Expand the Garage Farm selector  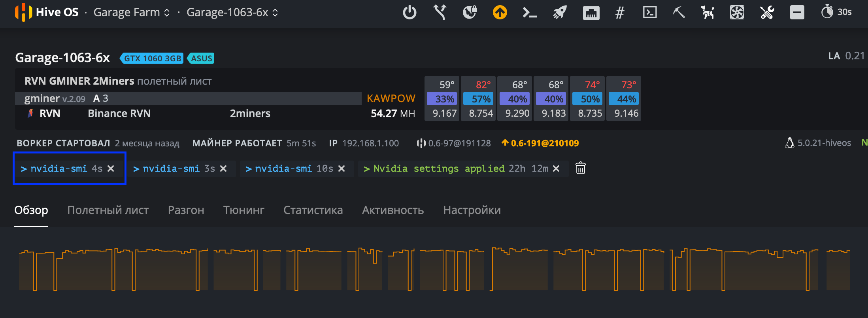pos(132,12)
